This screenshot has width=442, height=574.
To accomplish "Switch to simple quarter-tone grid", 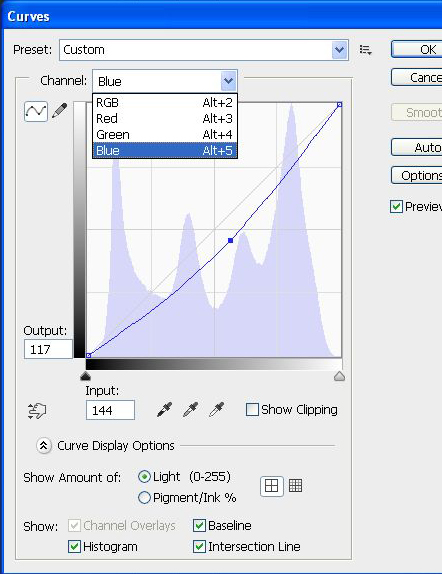I will 271,486.
